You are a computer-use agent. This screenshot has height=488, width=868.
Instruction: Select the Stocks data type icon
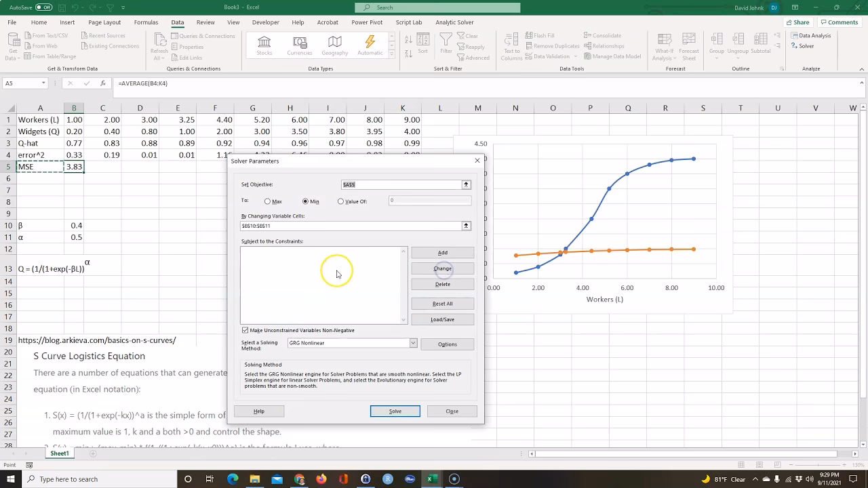click(x=264, y=45)
